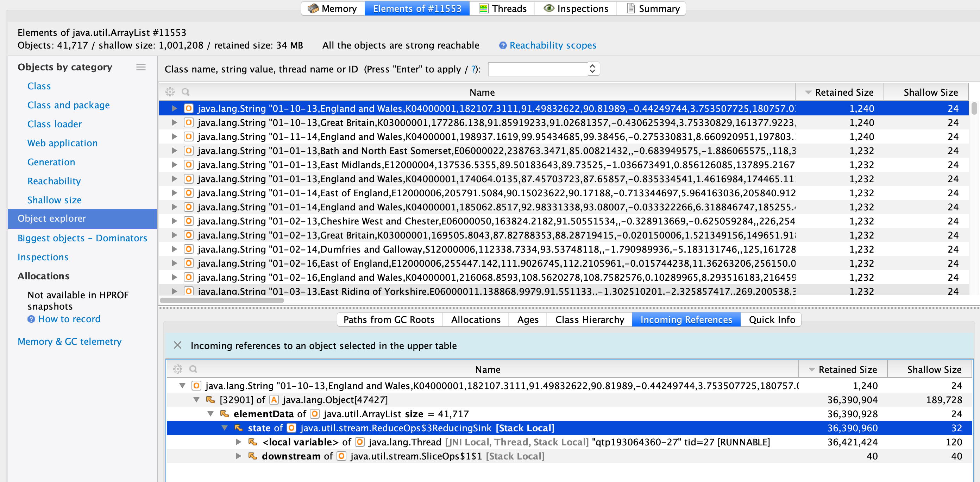The height and width of the screenshot is (482, 980).
Task: Expand the Great Britain K03000001 01-10-13 string row
Action: pyautogui.click(x=174, y=122)
